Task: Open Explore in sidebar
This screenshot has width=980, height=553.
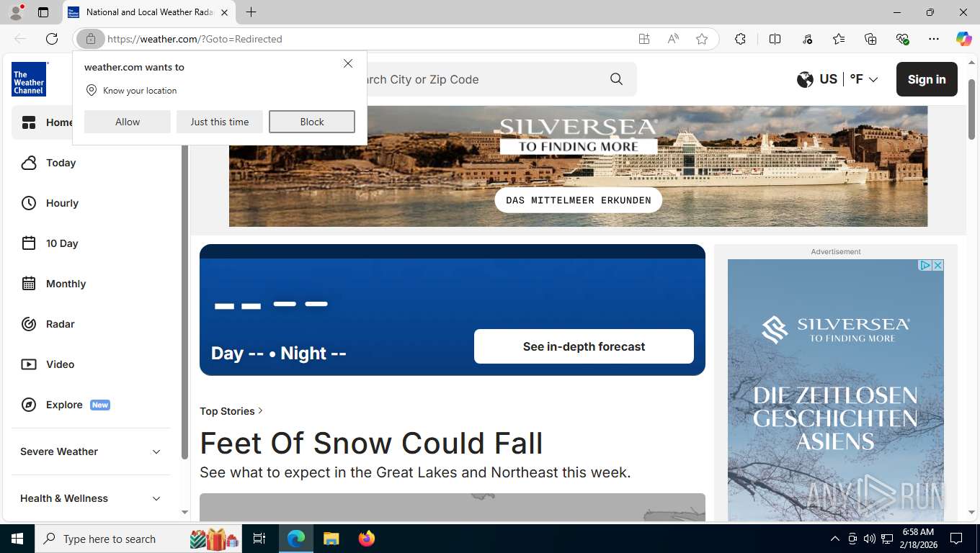Action: pyautogui.click(x=66, y=405)
